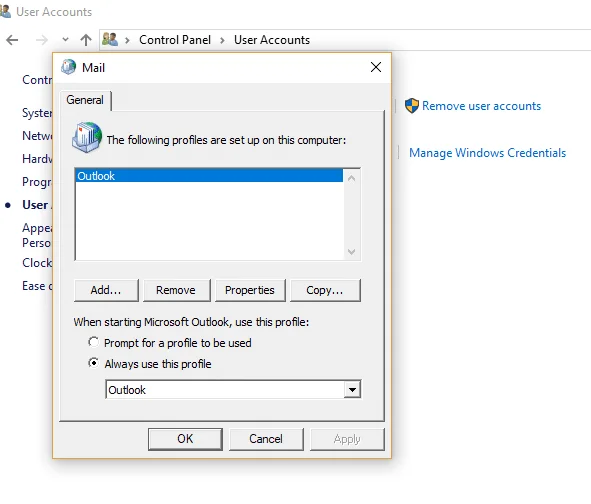591x504 pixels.
Task: Open the default profile dropdown arrow
Action: [352, 389]
